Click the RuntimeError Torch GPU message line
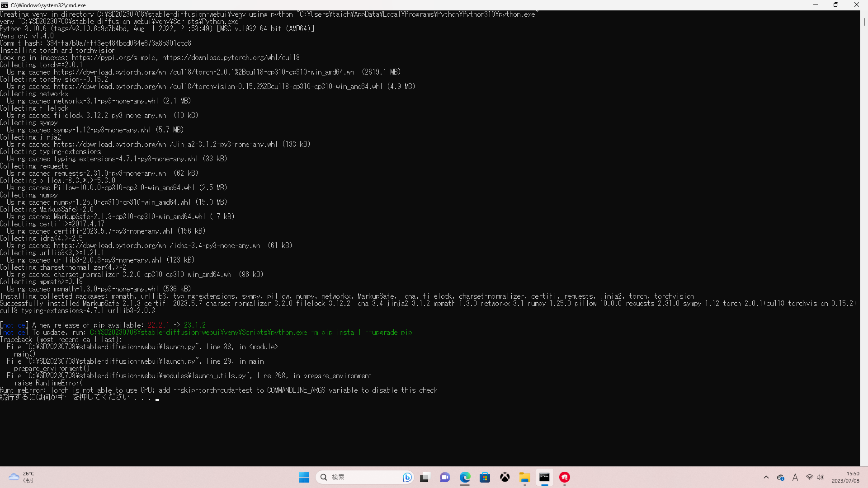This screenshot has height=488, width=868. [x=219, y=390]
